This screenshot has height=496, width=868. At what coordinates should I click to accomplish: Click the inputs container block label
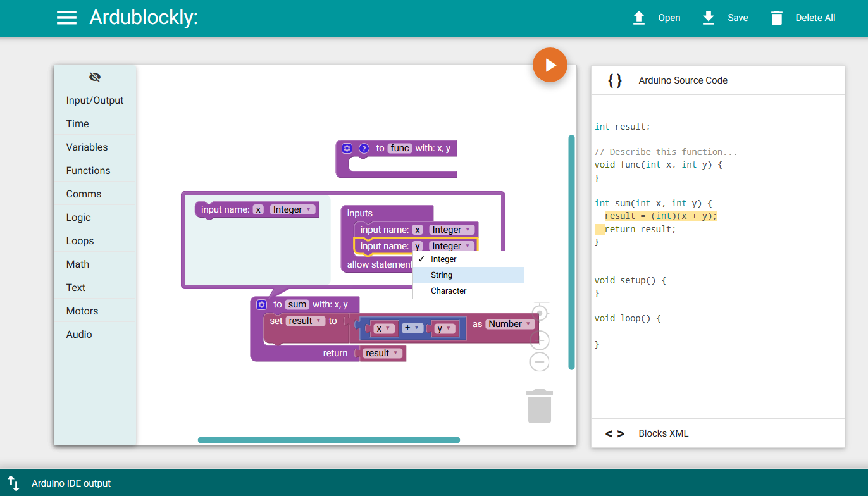[x=360, y=213]
